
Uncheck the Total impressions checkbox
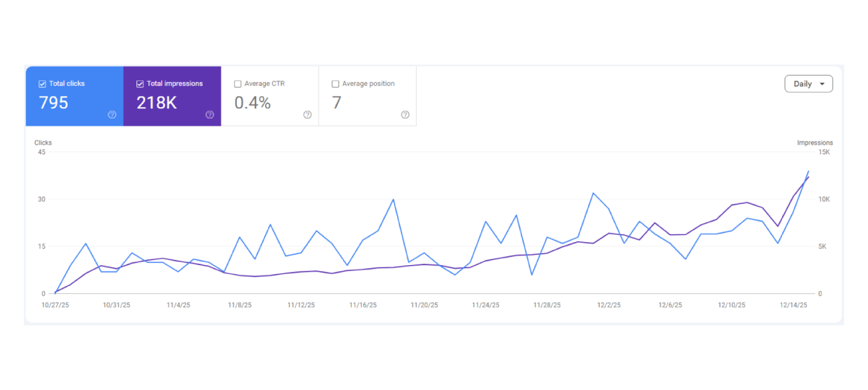(140, 84)
